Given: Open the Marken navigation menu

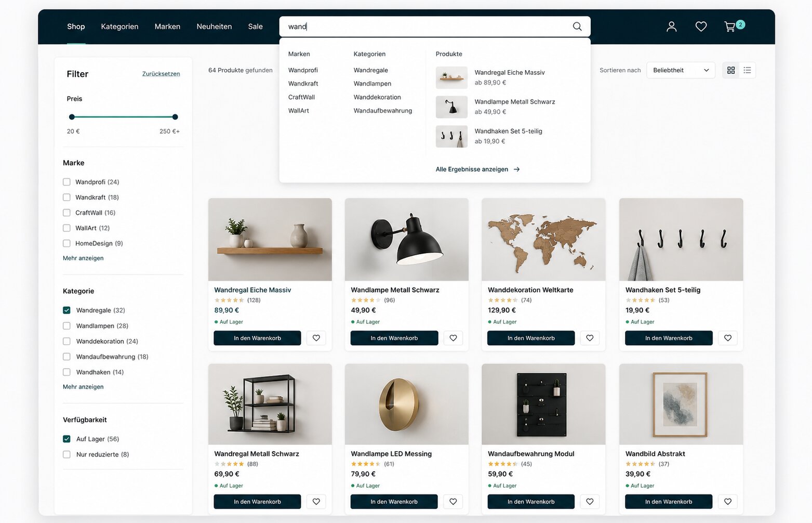Looking at the screenshot, I should (x=167, y=27).
